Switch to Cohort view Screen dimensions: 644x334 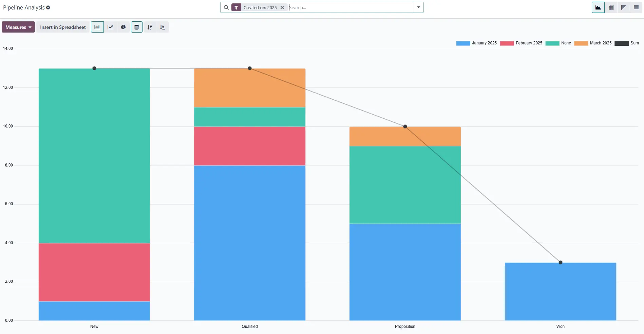[624, 7]
